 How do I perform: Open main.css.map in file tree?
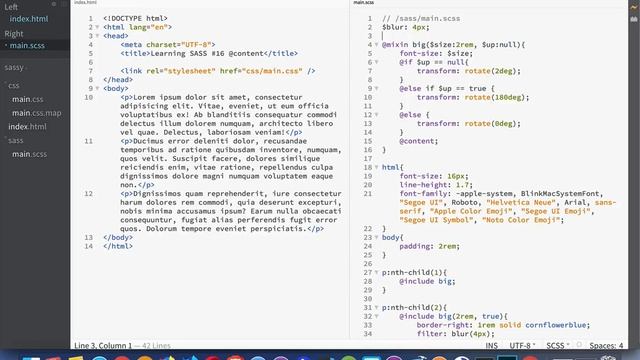coord(36,113)
